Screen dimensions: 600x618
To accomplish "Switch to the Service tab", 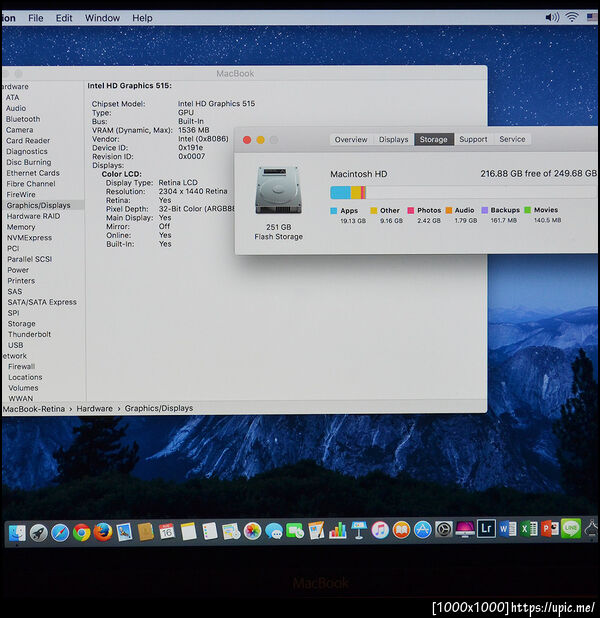I will pos(512,139).
